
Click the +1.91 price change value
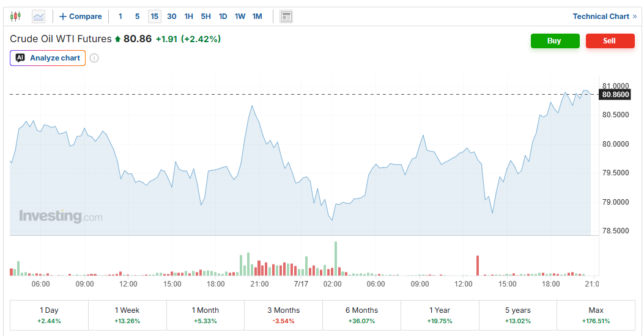coord(166,39)
